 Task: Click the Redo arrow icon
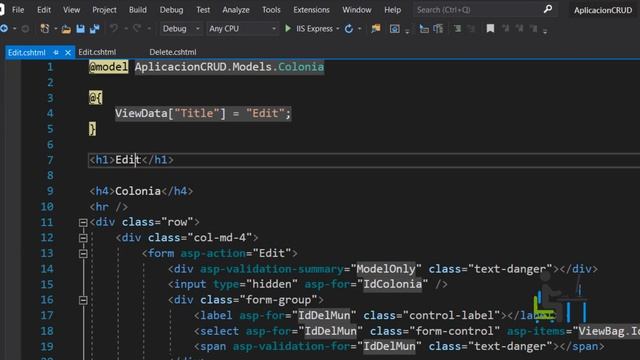[x=137, y=28]
